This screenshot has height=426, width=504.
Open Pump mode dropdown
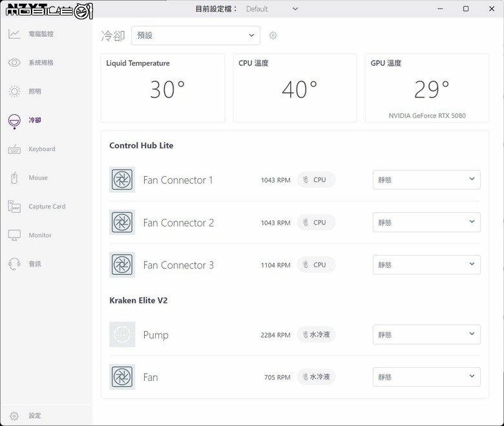click(x=426, y=334)
